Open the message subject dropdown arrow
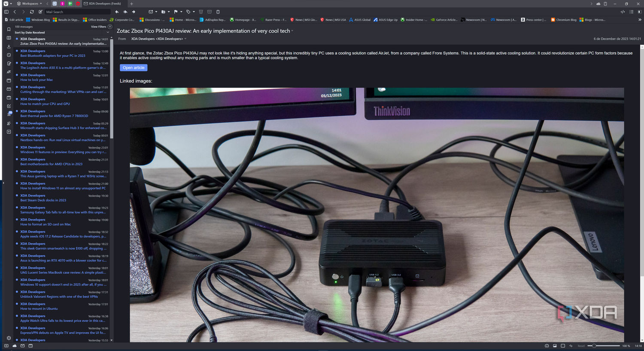Viewport: 644px width, 351px height. (x=292, y=31)
